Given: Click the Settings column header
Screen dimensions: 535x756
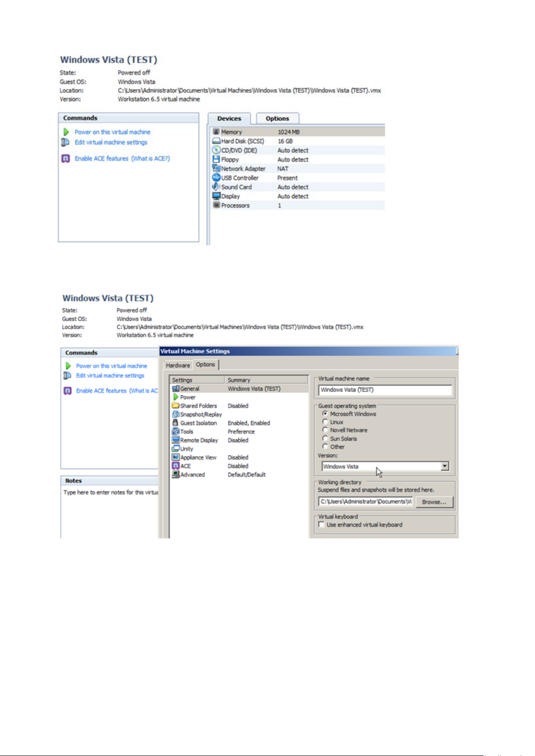Looking at the screenshot, I should 197,380.
